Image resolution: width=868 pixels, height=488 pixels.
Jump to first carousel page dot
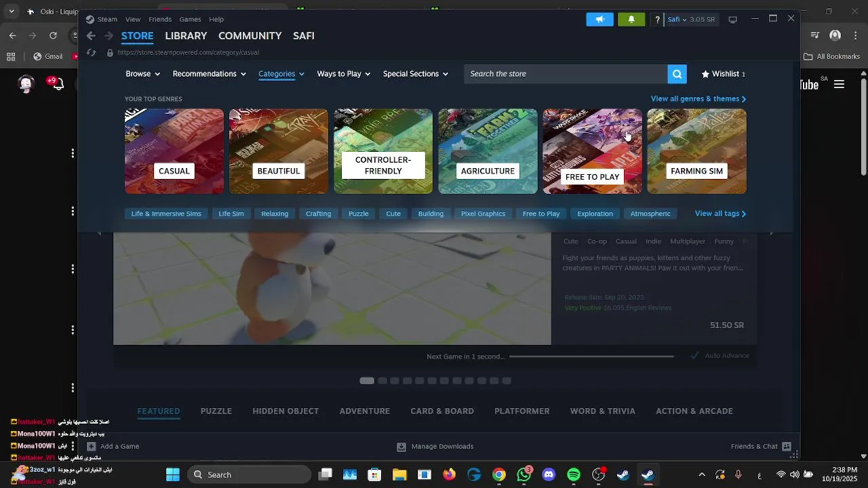click(367, 381)
